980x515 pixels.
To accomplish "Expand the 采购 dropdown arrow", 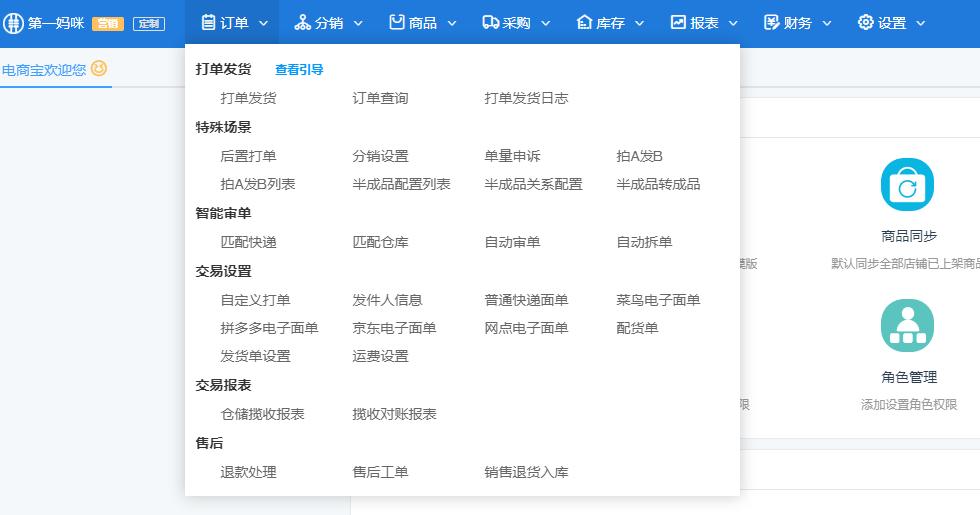I will (x=546, y=23).
